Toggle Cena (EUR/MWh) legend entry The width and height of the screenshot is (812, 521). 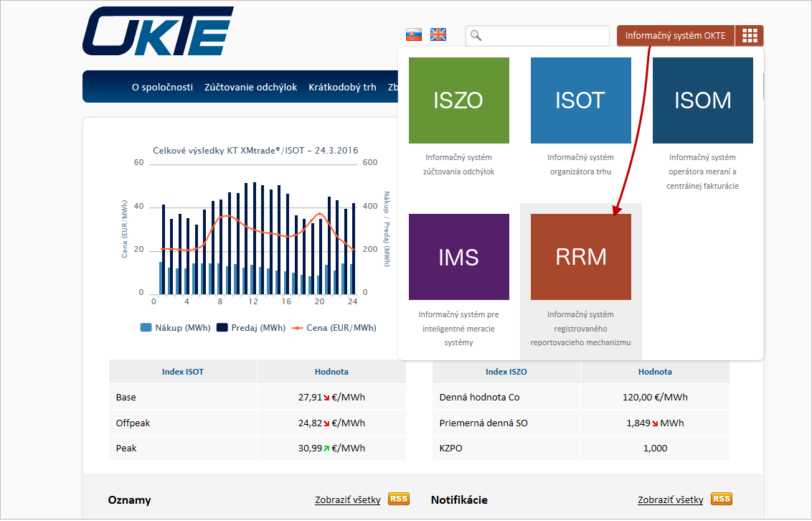tap(334, 328)
